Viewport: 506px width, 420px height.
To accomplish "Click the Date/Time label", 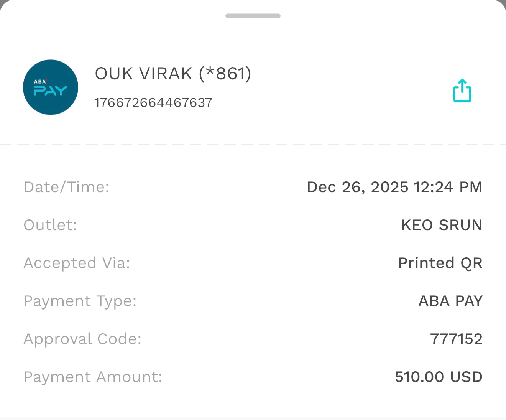I will 66,187.
